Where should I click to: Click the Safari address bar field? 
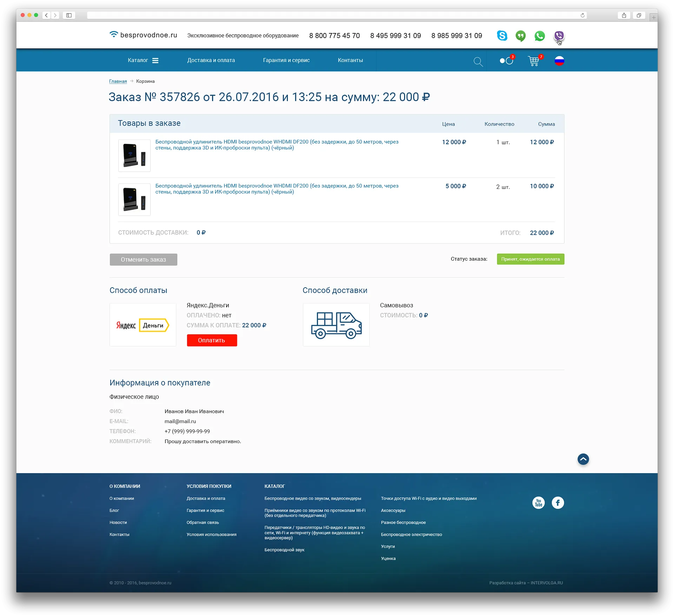[x=333, y=15]
